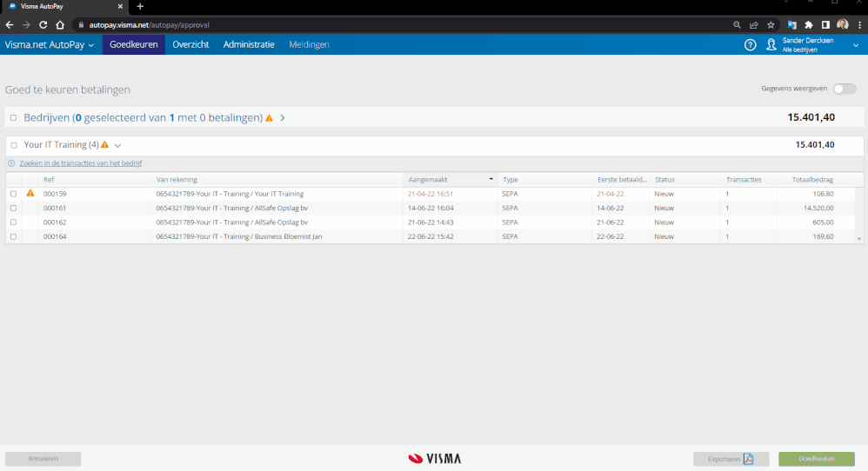868x471 pixels.
Task: Close the Visma AutoPay tab
Action: point(120,7)
